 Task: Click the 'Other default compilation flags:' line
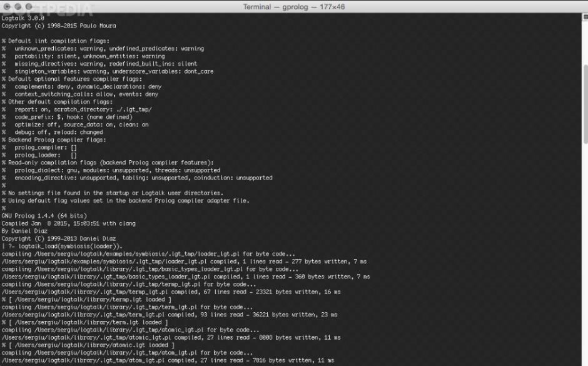tap(57, 102)
